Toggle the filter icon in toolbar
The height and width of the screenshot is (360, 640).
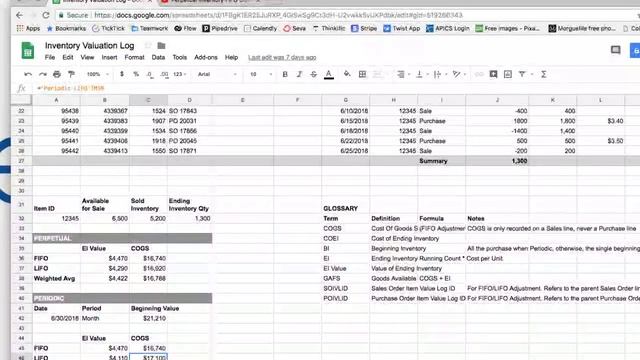coord(522,74)
